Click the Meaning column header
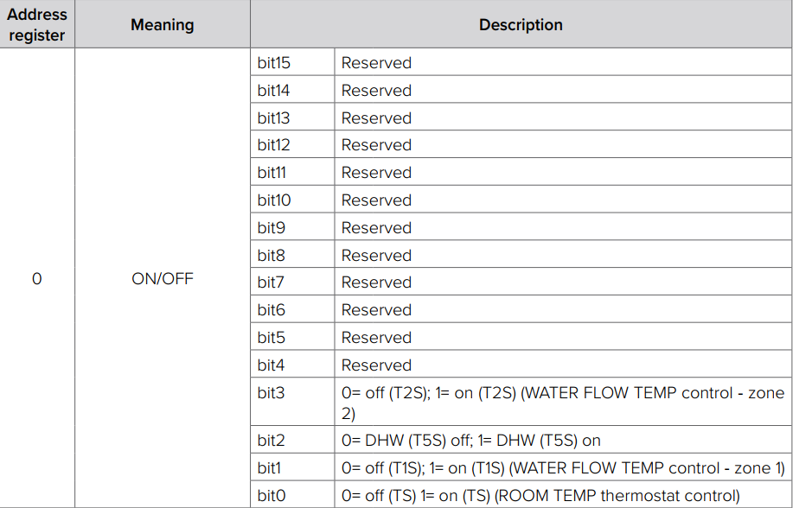 (162, 24)
